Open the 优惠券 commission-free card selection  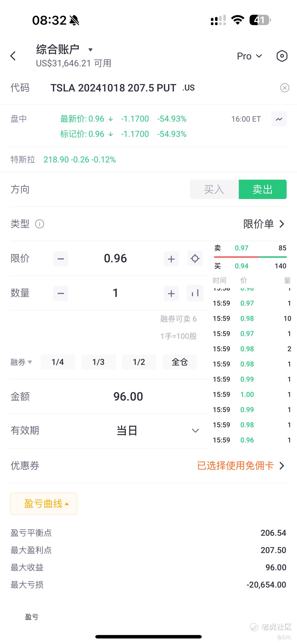(241, 465)
